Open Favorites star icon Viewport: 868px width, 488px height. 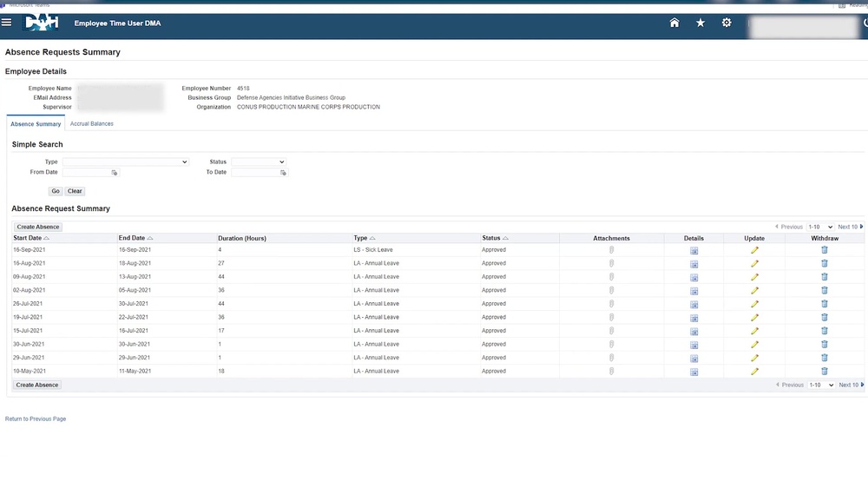click(700, 23)
